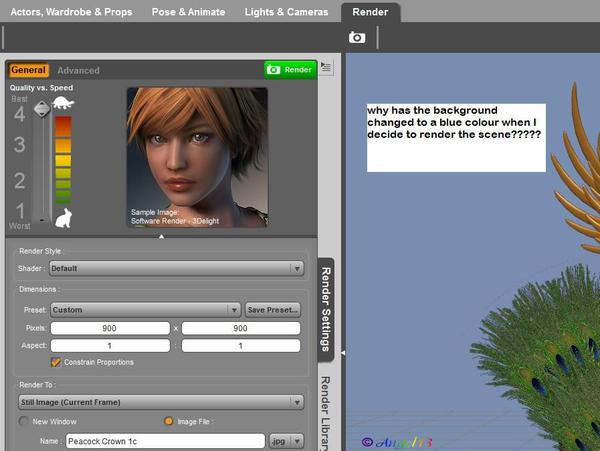
Task: Select the Render Settings side tab
Action: [x=326, y=309]
